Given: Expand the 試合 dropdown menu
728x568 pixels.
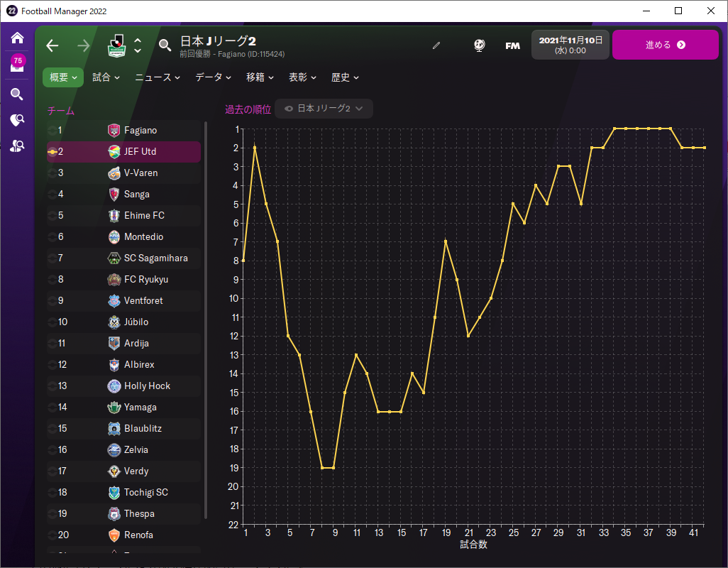Looking at the screenshot, I should pyautogui.click(x=106, y=77).
